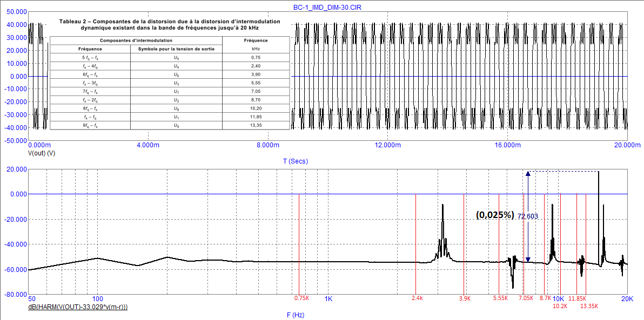Click the table cell 5,55

pos(256,83)
